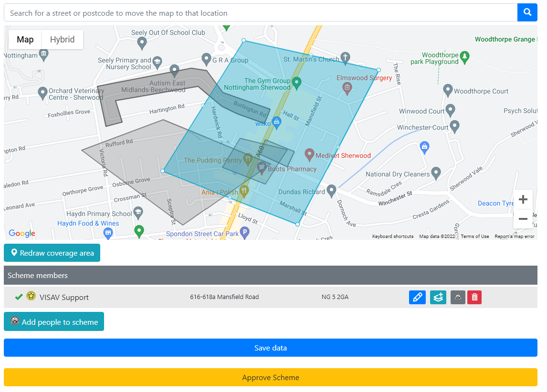Zoom out the map with minus button
547x392 pixels.
(x=523, y=219)
